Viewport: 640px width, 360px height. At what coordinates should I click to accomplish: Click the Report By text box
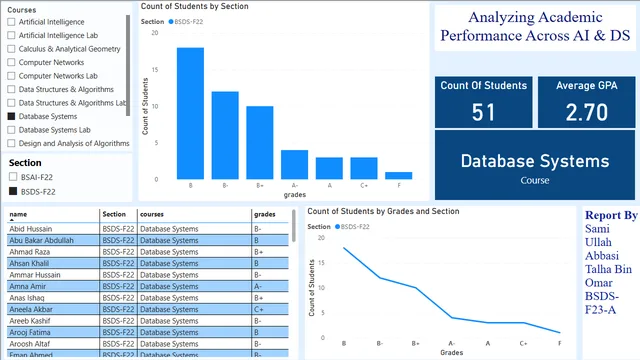611,262
